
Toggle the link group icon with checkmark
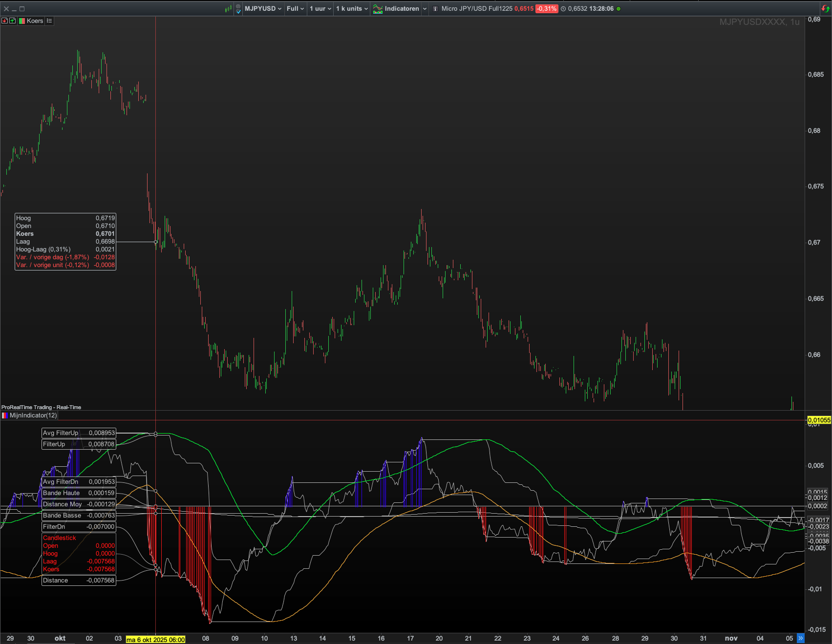[x=238, y=9]
